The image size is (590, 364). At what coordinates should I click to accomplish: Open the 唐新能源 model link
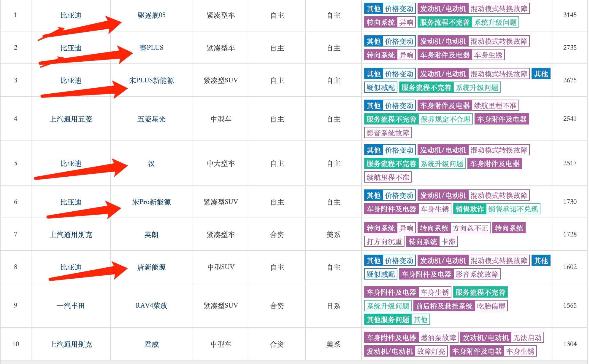(151, 267)
